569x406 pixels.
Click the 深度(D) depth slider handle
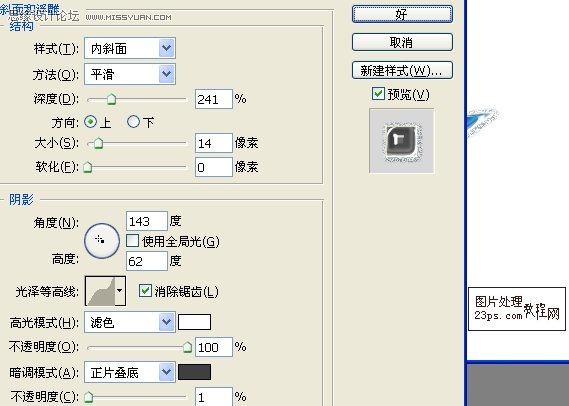tap(111, 99)
